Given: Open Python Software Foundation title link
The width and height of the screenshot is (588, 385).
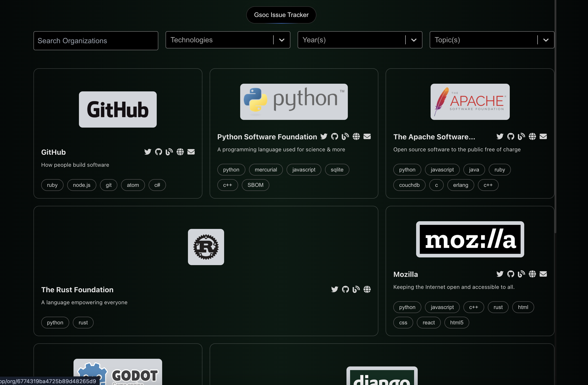Looking at the screenshot, I should [x=267, y=137].
